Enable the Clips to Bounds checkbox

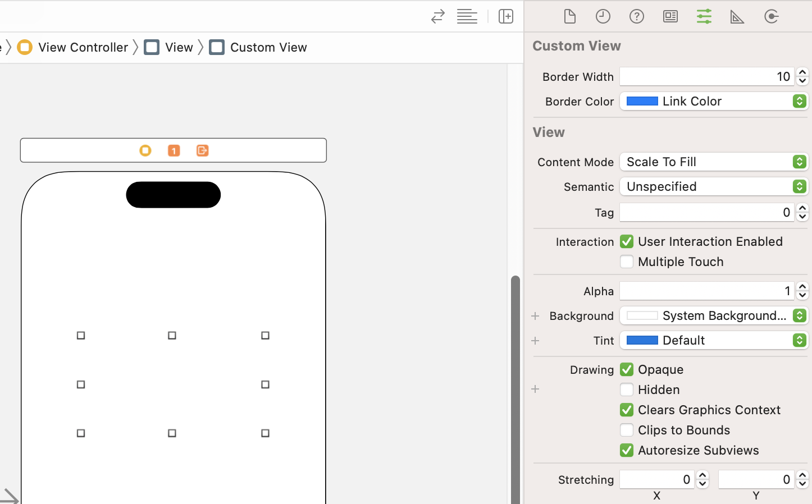point(627,430)
